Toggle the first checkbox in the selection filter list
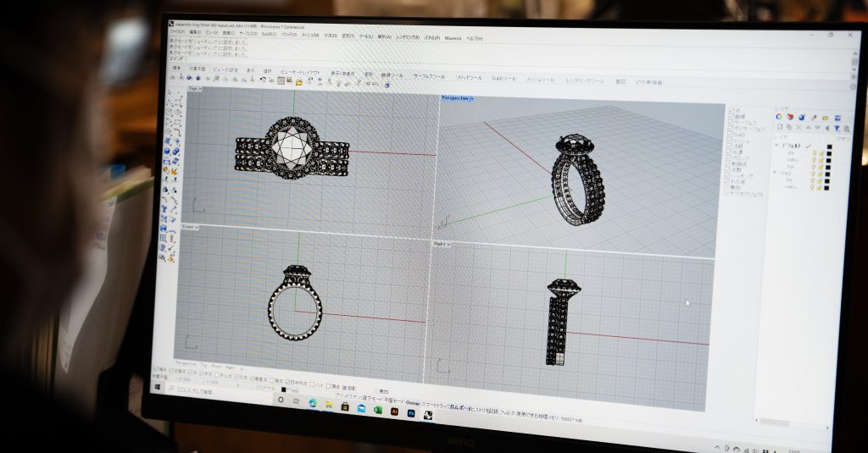Image resolution: width=868 pixels, height=453 pixels. pos(732,110)
